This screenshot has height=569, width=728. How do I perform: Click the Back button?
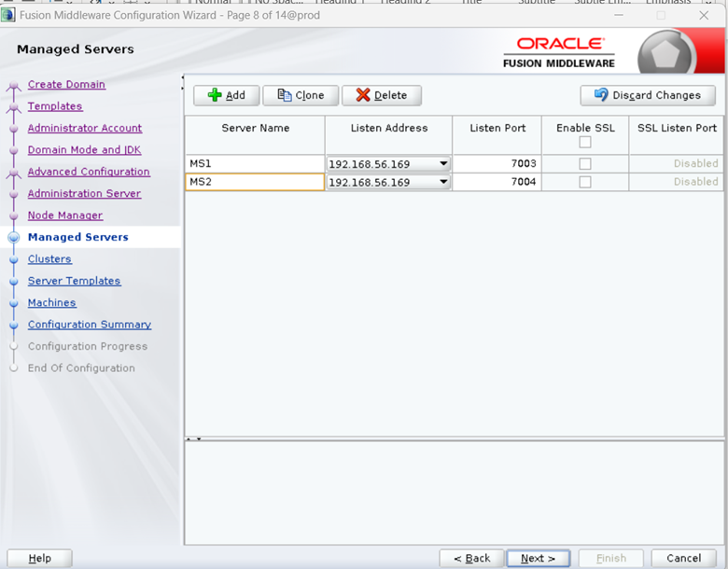(x=471, y=558)
